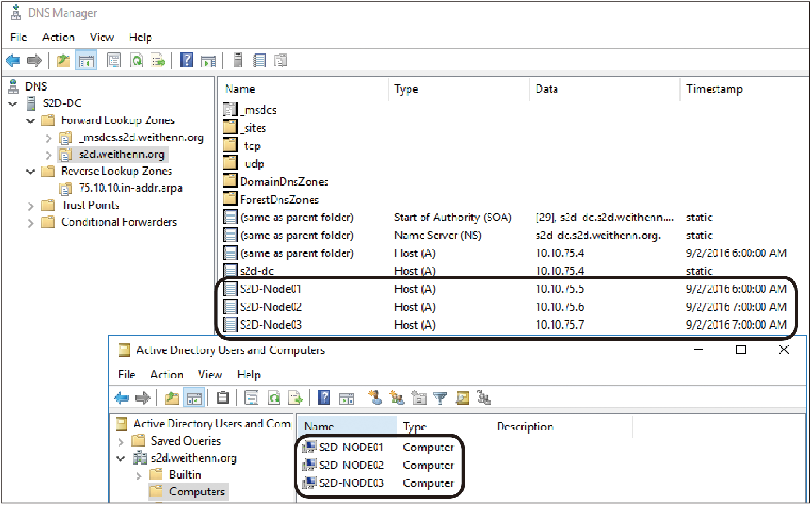Refresh the Active Directory view
This screenshot has height=505, width=812.
[x=274, y=398]
